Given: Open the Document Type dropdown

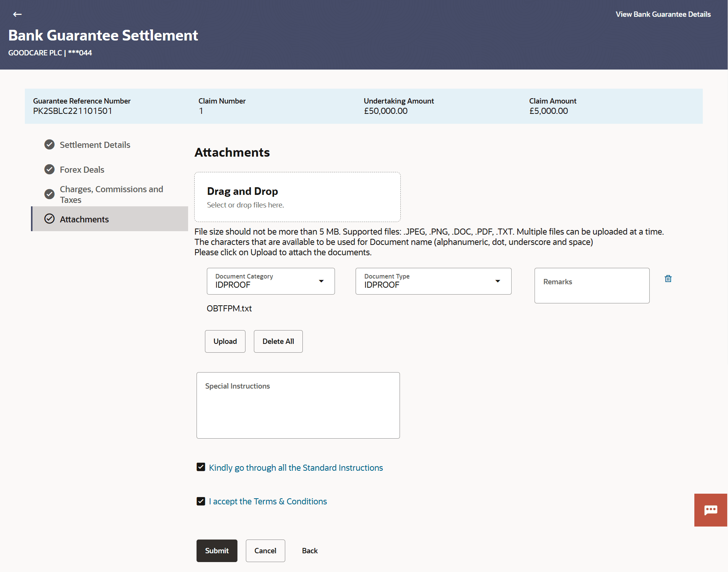Looking at the screenshot, I should click(497, 281).
